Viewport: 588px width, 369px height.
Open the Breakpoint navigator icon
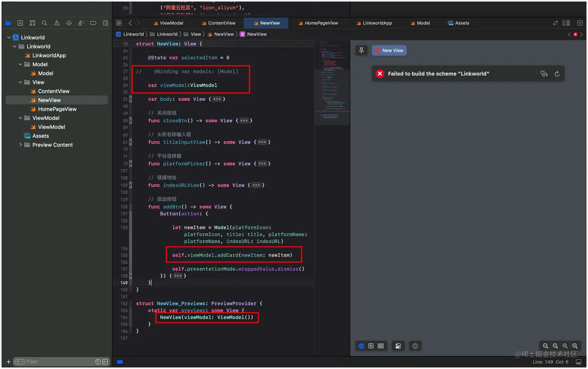[93, 23]
